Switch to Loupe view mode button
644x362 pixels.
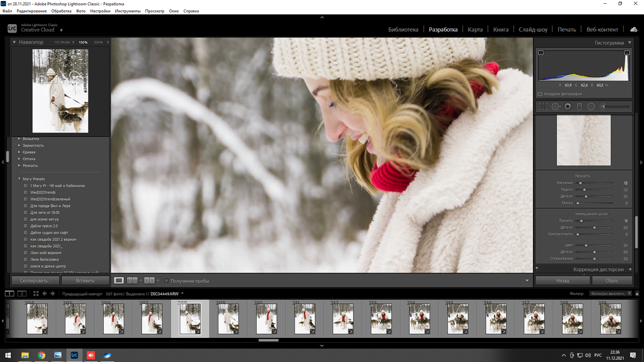(119, 280)
